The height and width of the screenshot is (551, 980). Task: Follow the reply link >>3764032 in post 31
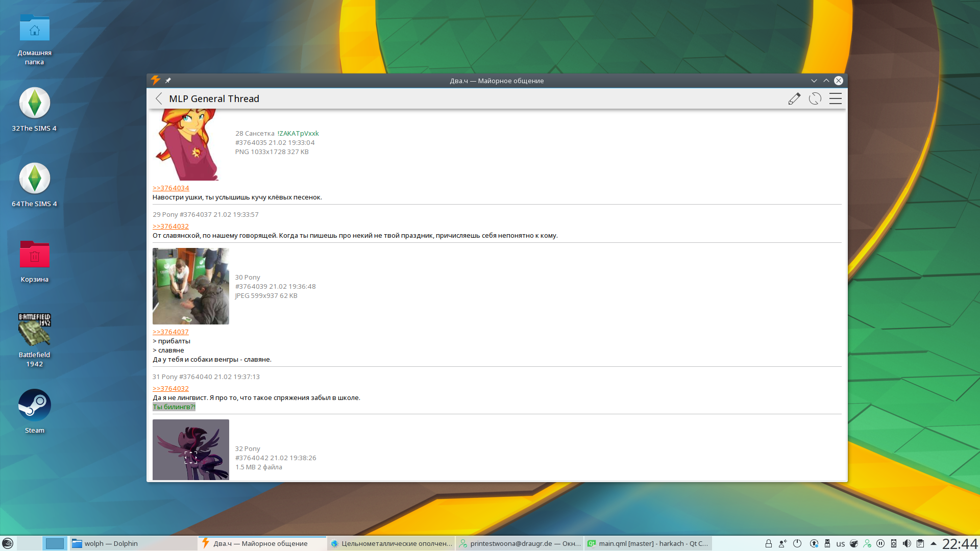tap(170, 388)
